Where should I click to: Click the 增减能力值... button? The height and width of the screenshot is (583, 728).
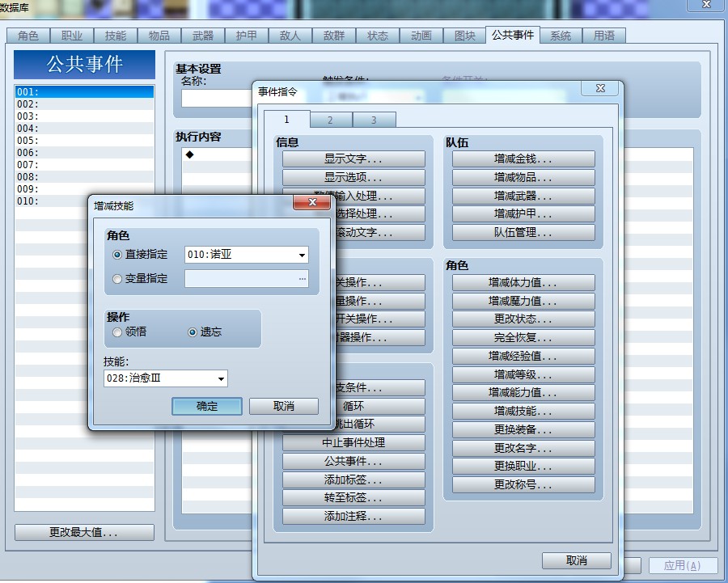(523, 393)
